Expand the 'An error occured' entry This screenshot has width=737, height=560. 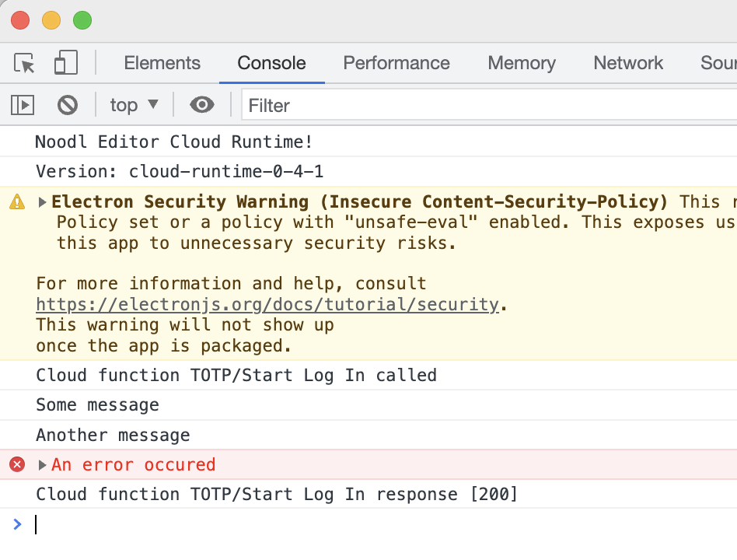[43, 465]
